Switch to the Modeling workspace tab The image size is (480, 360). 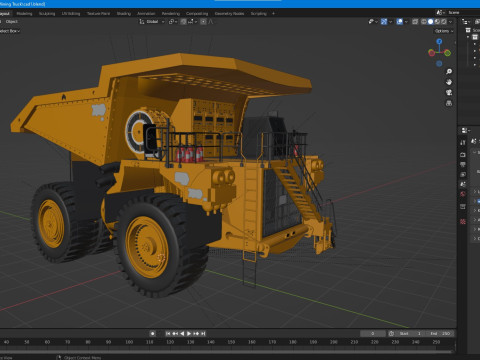click(x=24, y=14)
